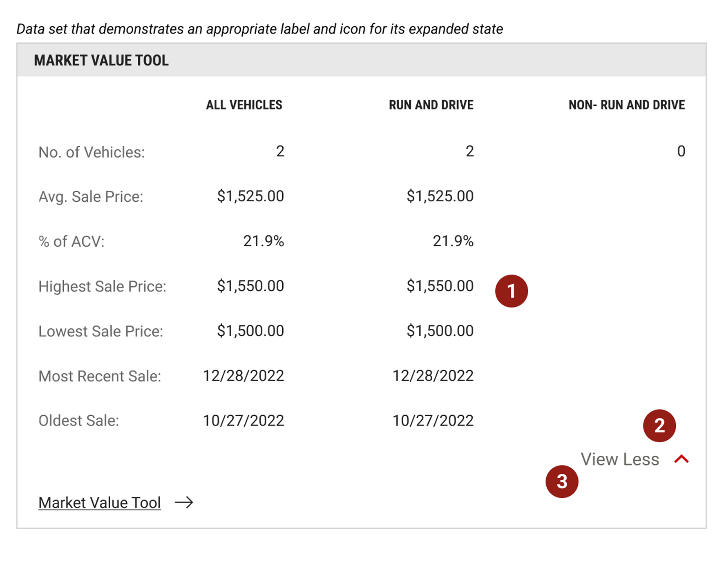The width and height of the screenshot is (724, 588).
Task: Click the Highest Sale Price row label
Action: [102, 286]
